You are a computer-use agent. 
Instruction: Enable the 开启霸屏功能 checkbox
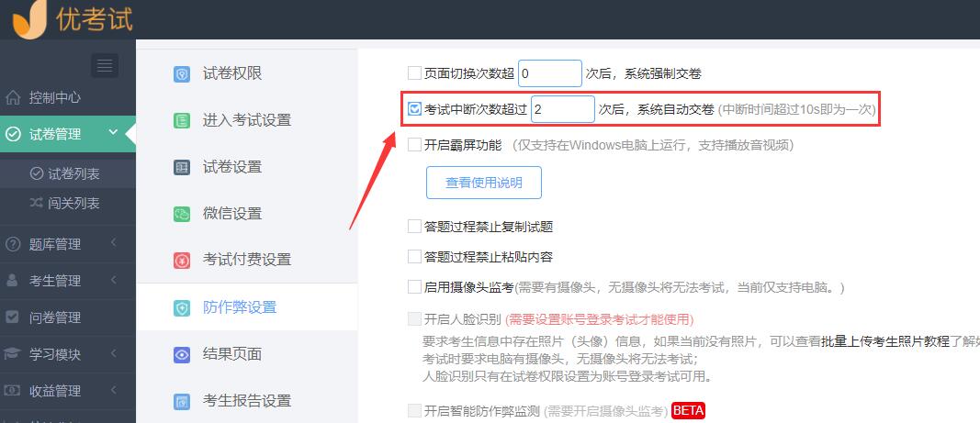click(414, 145)
